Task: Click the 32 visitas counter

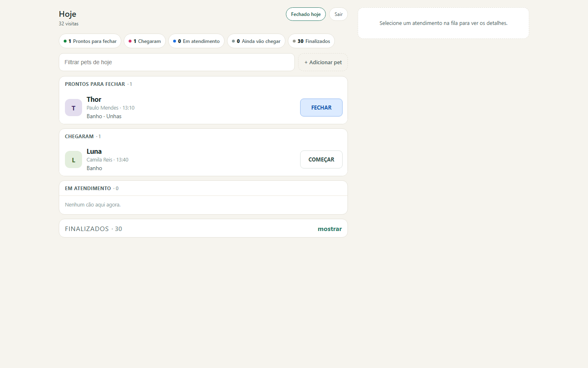Action: pos(69,24)
